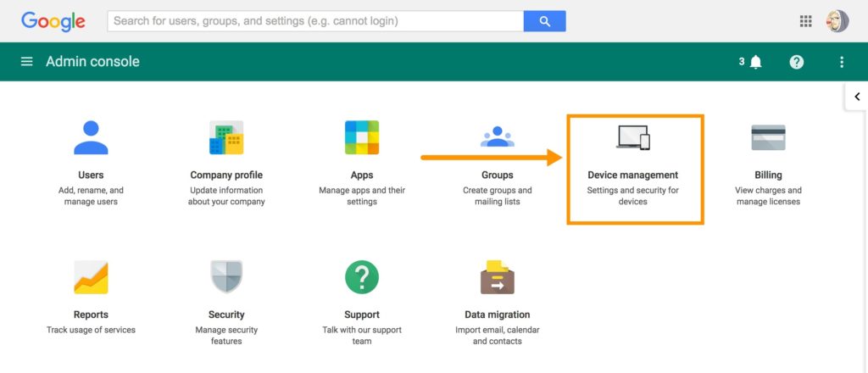Open the Data migration box icon
The image size is (868, 373).
click(497, 276)
